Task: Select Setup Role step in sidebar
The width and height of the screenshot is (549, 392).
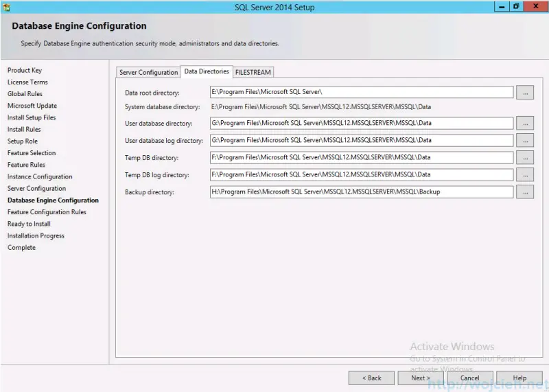Action: point(23,141)
